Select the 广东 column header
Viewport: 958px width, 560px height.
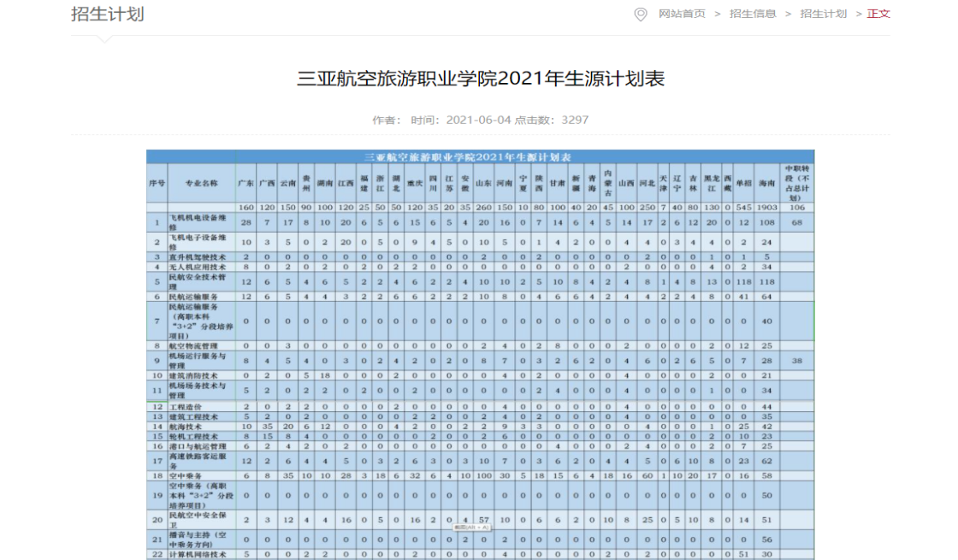tap(246, 183)
